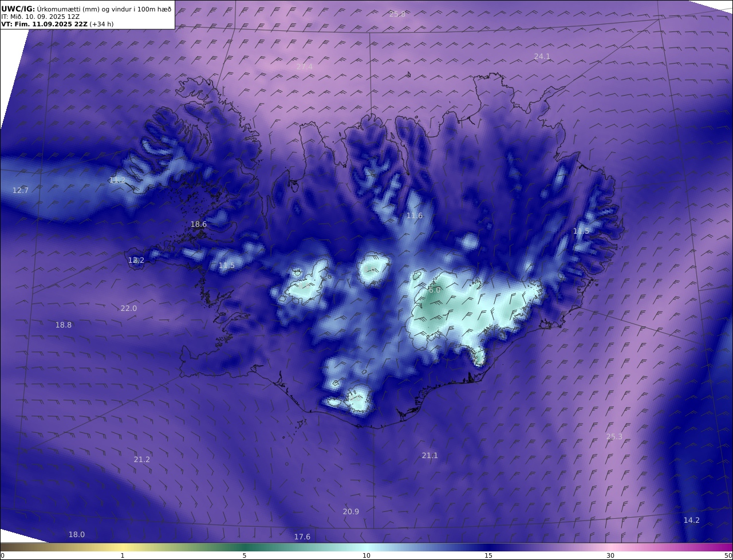Pick the 12.7 value label
This screenshot has height=560, width=733.
click(x=20, y=190)
